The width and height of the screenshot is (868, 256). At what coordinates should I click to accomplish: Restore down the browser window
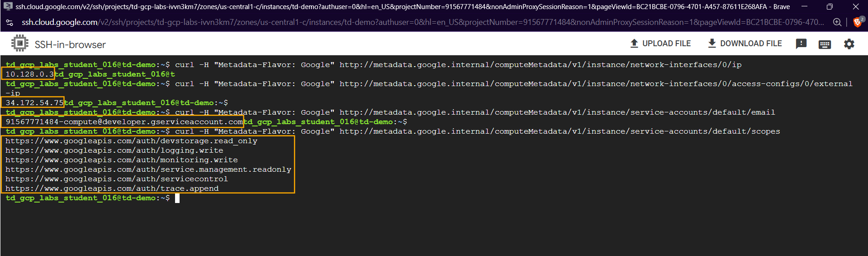coord(830,6)
